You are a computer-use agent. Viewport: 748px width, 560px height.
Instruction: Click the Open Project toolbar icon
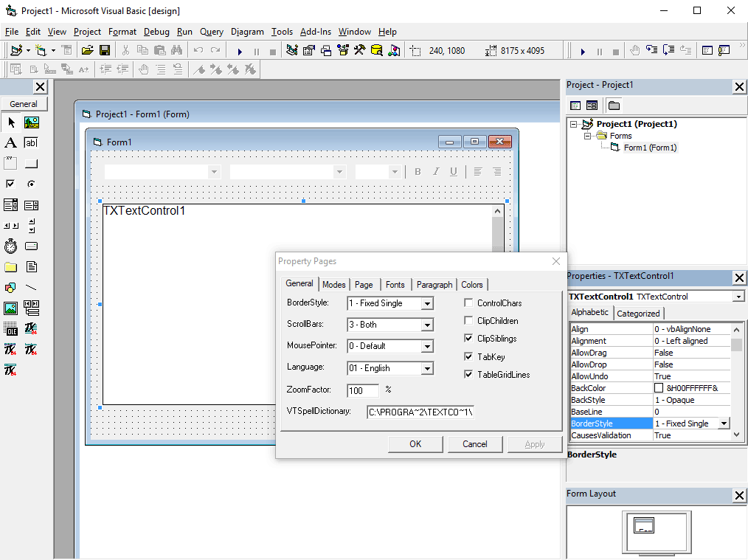click(x=87, y=50)
